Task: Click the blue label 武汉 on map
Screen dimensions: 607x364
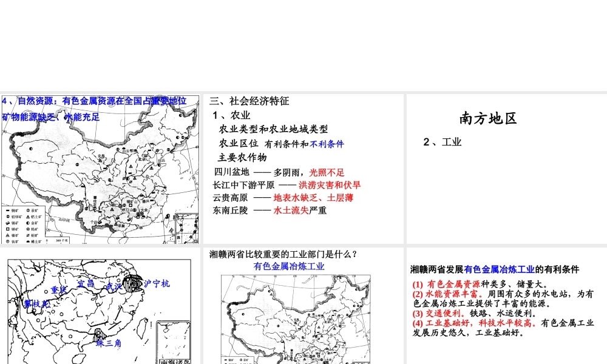Action: click(x=114, y=286)
